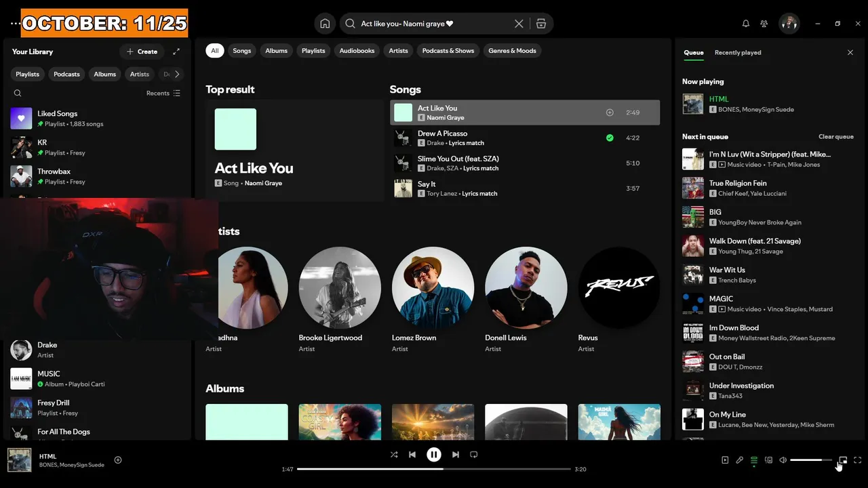
Task: Reveal more library filter chips with arrow
Action: coord(177,74)
